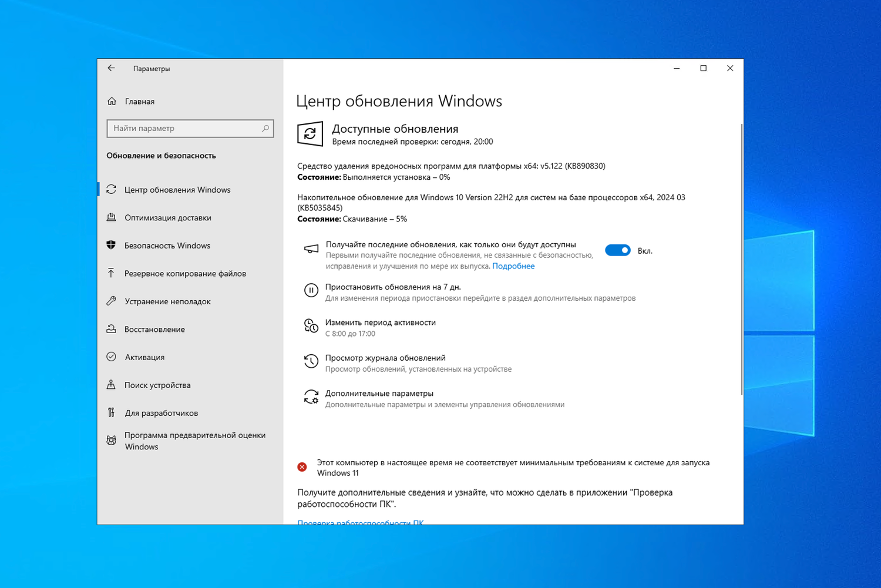Click the back arrow next to Параметры

111,68
